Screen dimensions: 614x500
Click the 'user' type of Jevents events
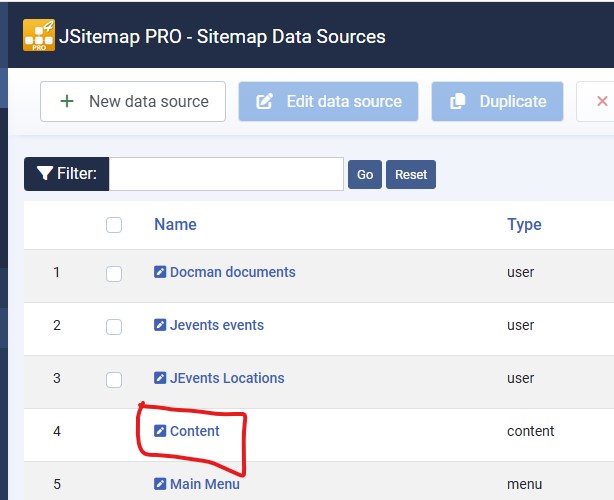pos(520,325)
